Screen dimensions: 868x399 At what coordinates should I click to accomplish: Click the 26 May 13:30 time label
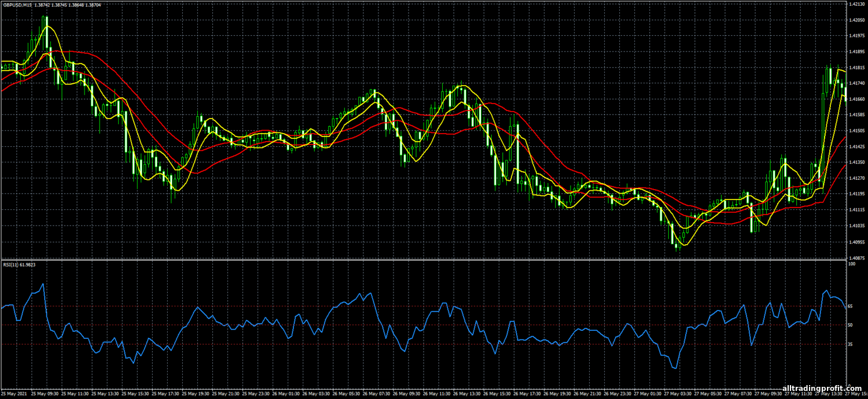coord(468,393)
